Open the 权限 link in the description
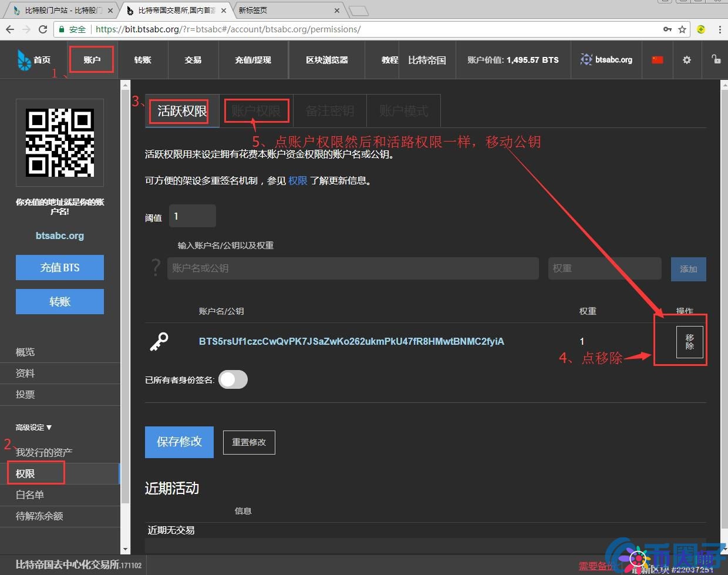This screenshot has height=575, width=728. 297,180
